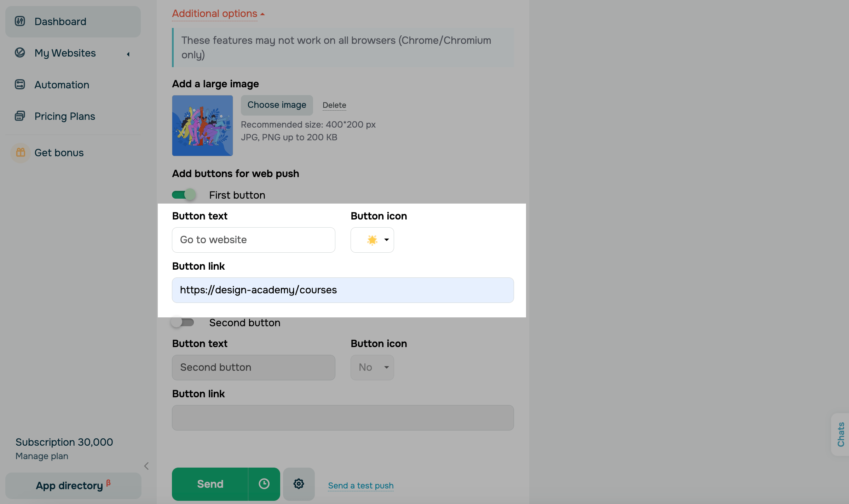Open first button icon dropdown
Viewport: 849px width, 504px height.
[372, 240]
